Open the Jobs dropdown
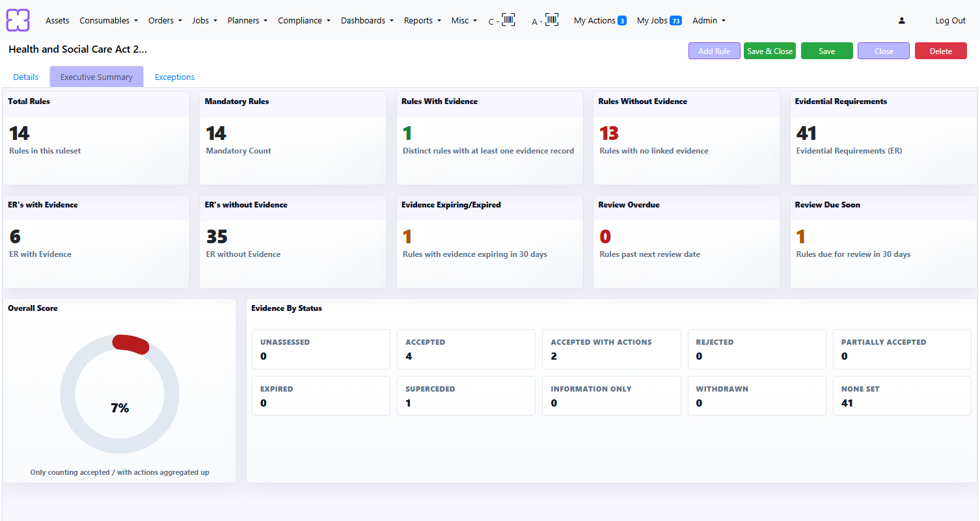The width and height of the screenshot is (980, 521). pos(204,21)
